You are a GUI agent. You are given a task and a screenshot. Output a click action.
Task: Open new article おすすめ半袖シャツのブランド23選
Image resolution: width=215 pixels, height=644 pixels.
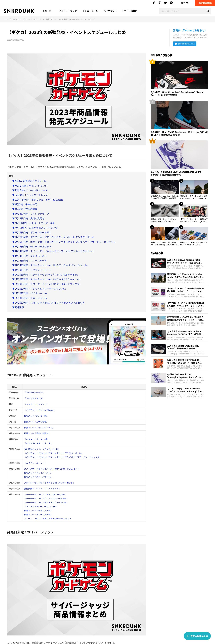[x=179, y=320]
